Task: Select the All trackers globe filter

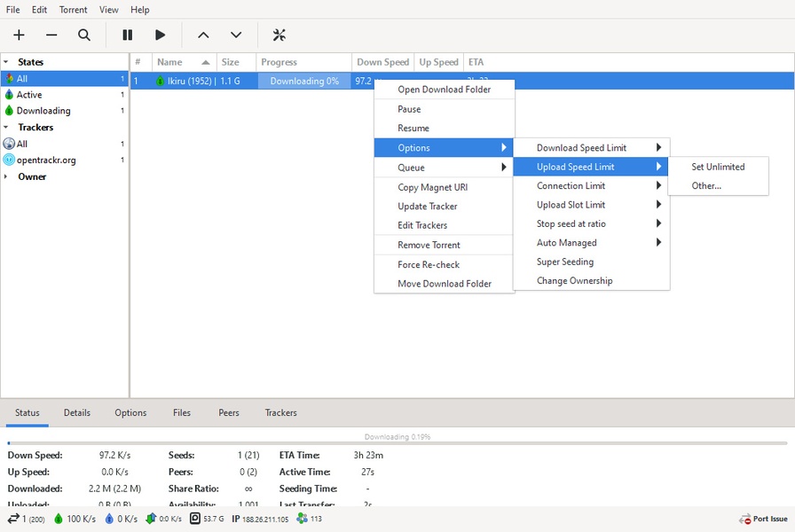Action: coord(65,144)
